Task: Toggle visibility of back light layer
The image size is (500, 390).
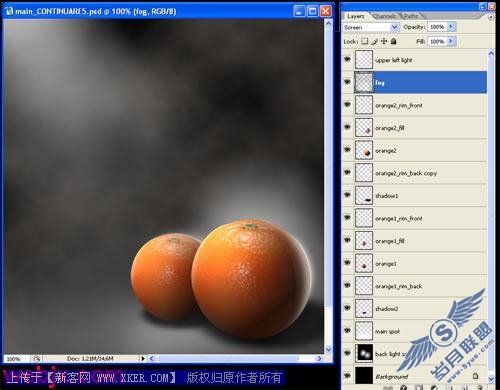Action: [x=347, y=353]
